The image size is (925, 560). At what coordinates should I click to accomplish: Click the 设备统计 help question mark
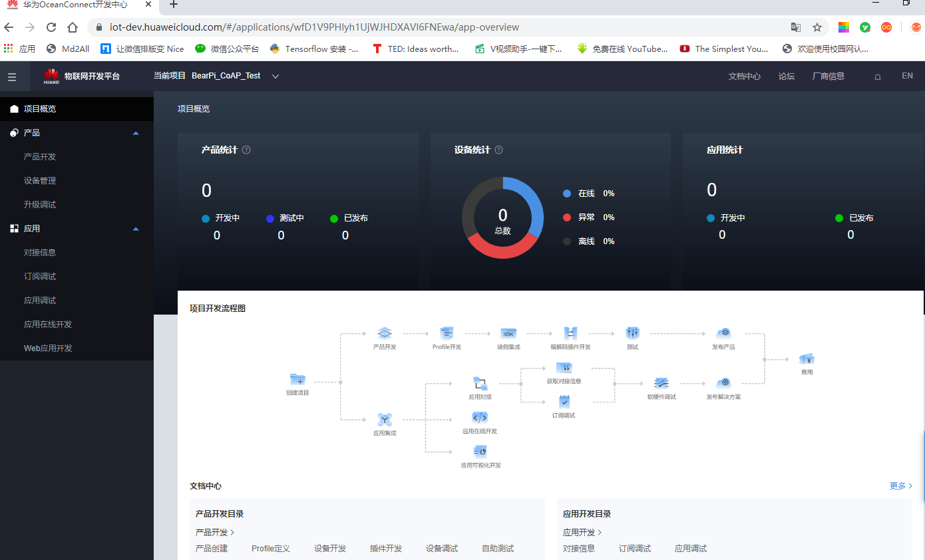click(x=498, y=150)
